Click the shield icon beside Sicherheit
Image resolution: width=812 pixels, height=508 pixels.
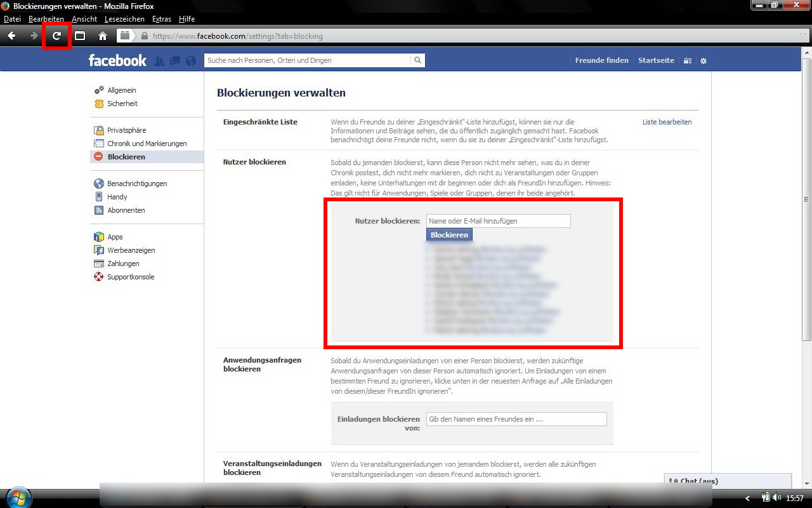click(x=99, y=104)
